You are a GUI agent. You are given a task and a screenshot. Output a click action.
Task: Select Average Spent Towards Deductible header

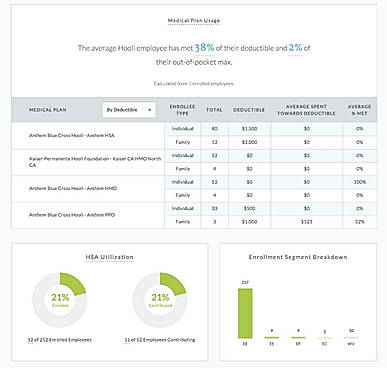coord(306,110)
